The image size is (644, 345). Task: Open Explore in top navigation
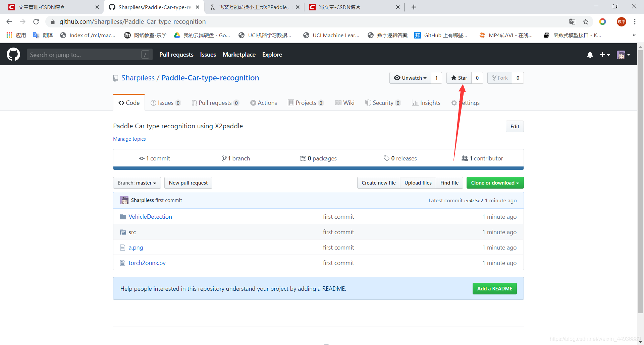click(272, 55)
